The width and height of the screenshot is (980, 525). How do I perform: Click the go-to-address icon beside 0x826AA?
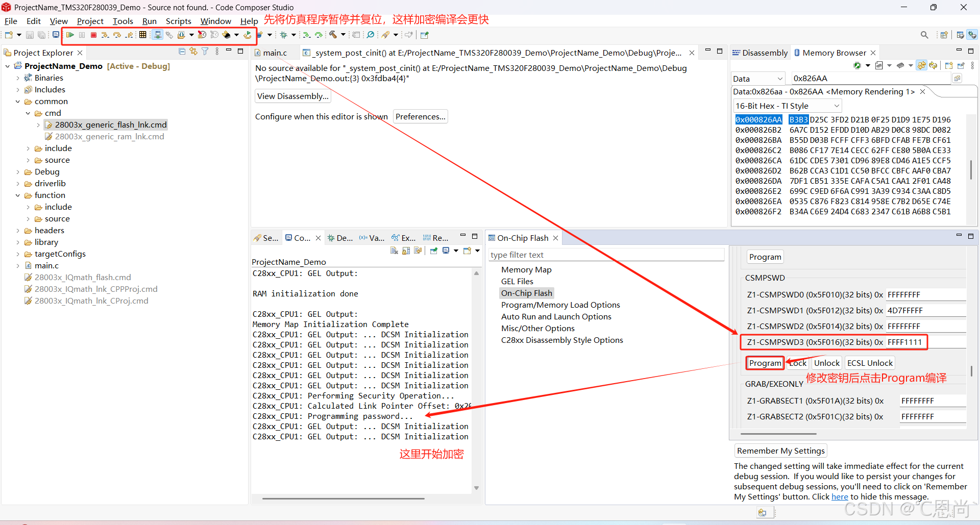point(957,79)
